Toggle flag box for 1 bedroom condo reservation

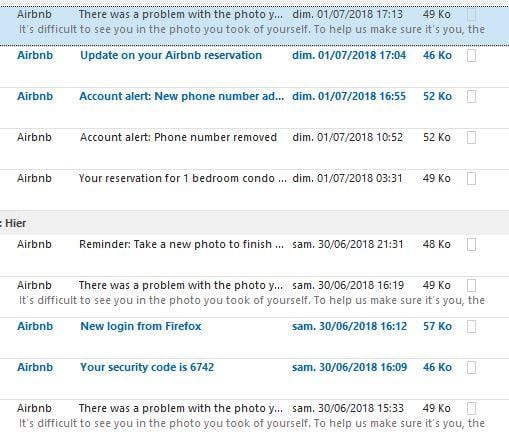coord(471,179)
